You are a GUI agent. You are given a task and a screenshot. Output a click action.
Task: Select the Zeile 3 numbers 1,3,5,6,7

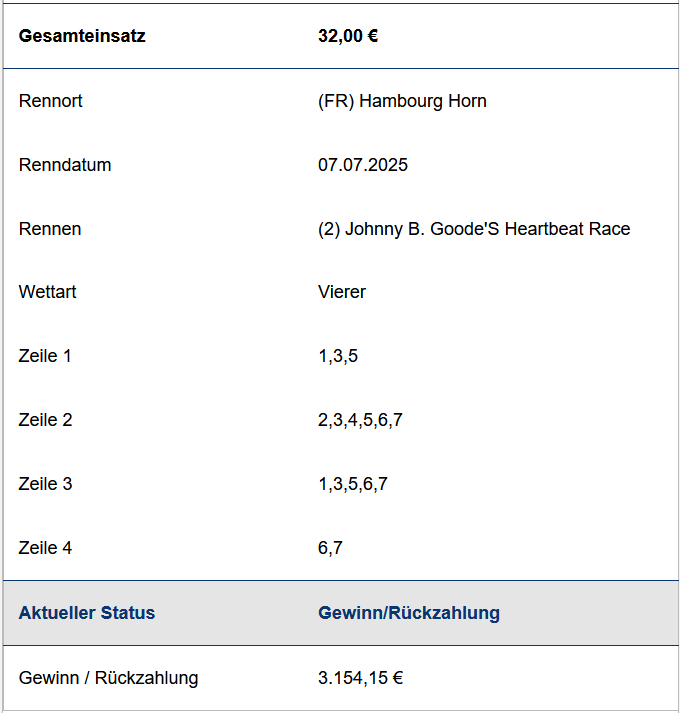coord(353,484)
